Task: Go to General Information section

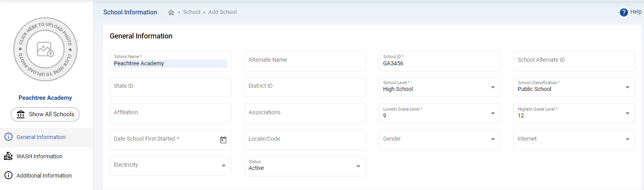Action: 47,137
